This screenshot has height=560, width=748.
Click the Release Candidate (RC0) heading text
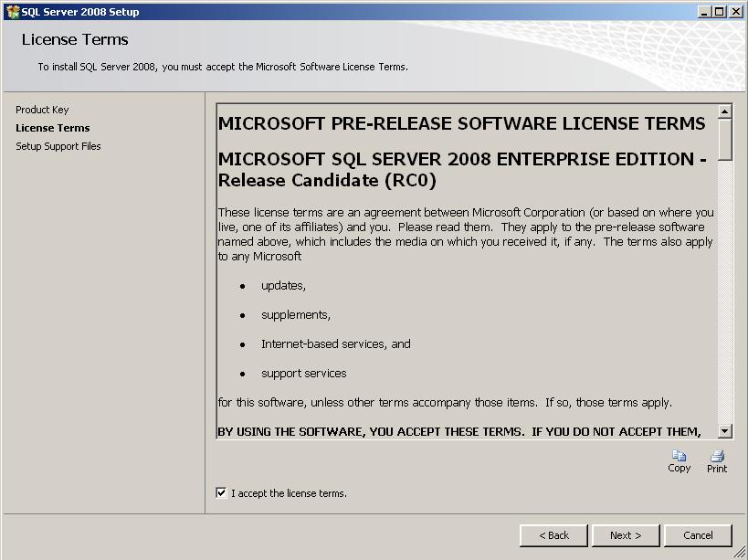coord(327,180)
